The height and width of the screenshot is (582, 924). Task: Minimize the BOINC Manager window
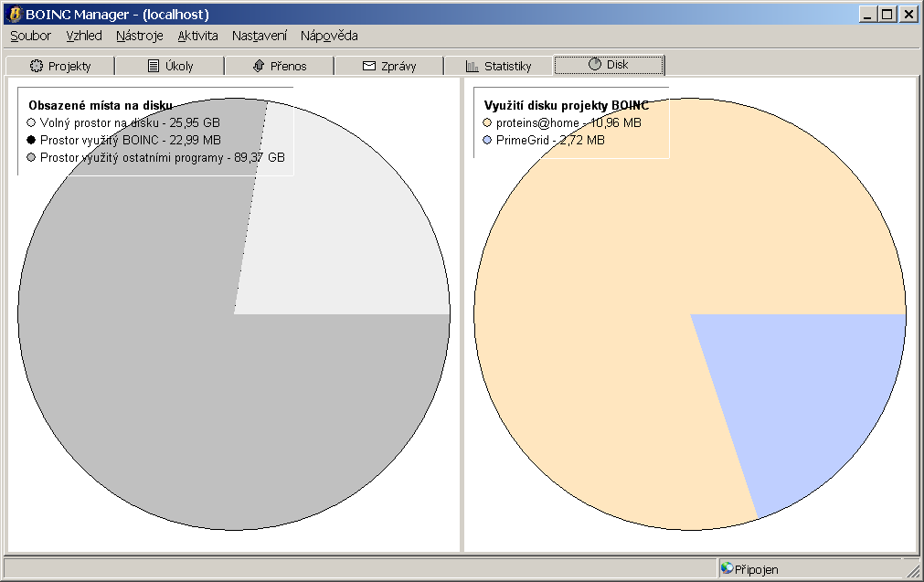tap(866, 14)
